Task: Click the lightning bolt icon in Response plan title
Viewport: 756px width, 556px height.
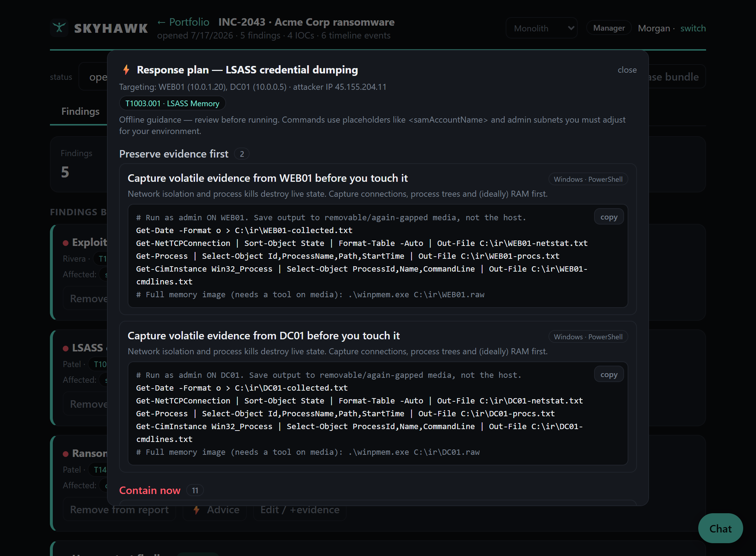Action: 126,69
